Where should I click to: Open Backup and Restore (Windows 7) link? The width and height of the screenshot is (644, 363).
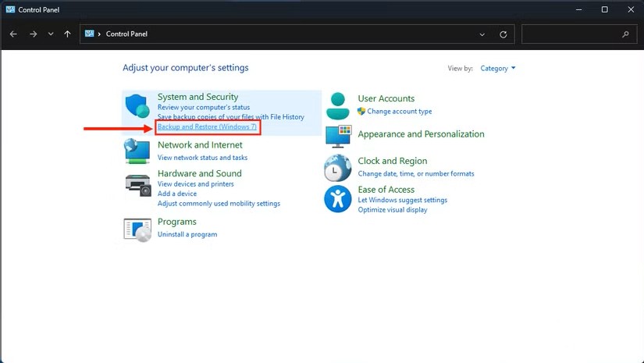(207, 126)
